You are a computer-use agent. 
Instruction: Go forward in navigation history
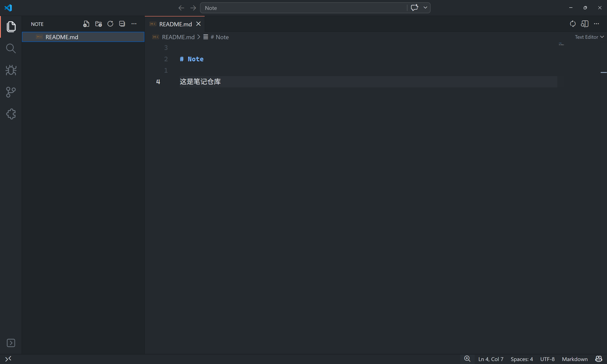click(193, 8)
